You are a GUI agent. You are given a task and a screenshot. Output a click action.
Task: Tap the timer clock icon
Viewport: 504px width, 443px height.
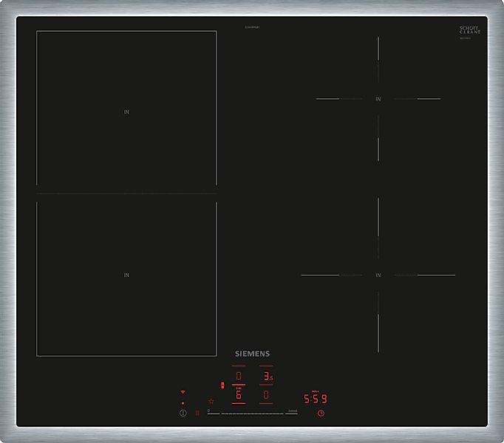coord(321,413)
